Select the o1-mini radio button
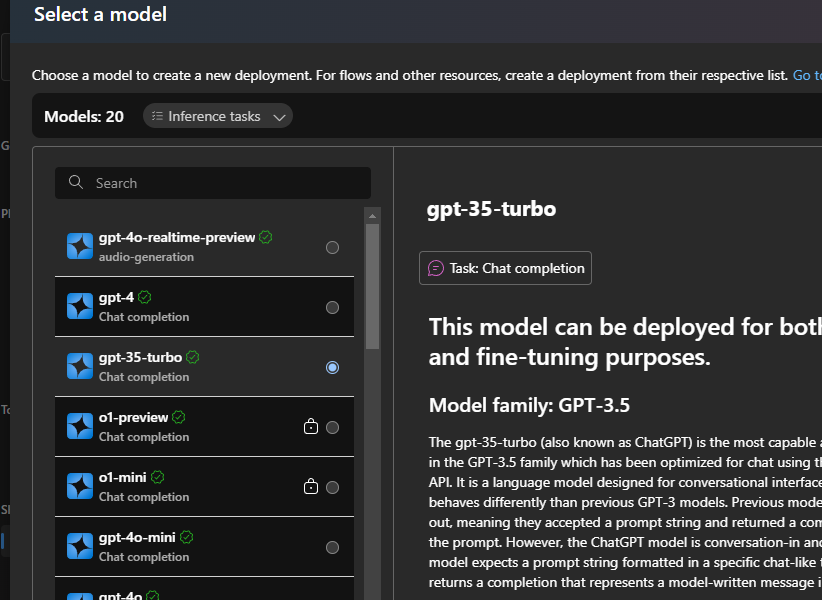822x600 pixels. click(332, 487)
